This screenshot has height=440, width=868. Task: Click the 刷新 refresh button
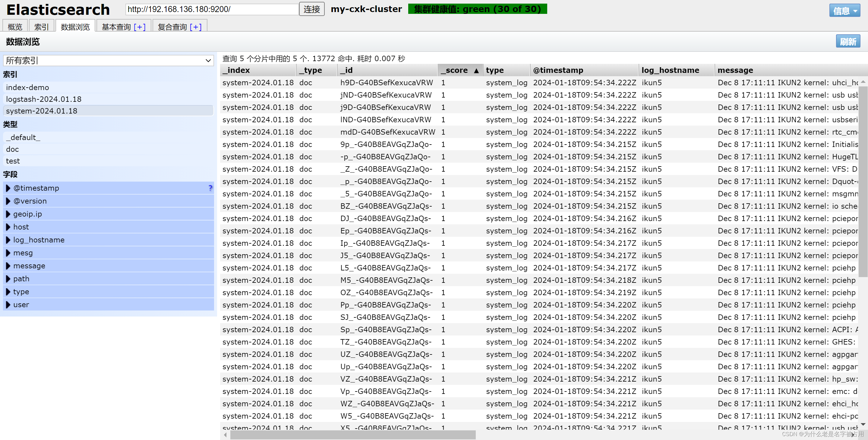pyautogui.click(x=847, y=41)
